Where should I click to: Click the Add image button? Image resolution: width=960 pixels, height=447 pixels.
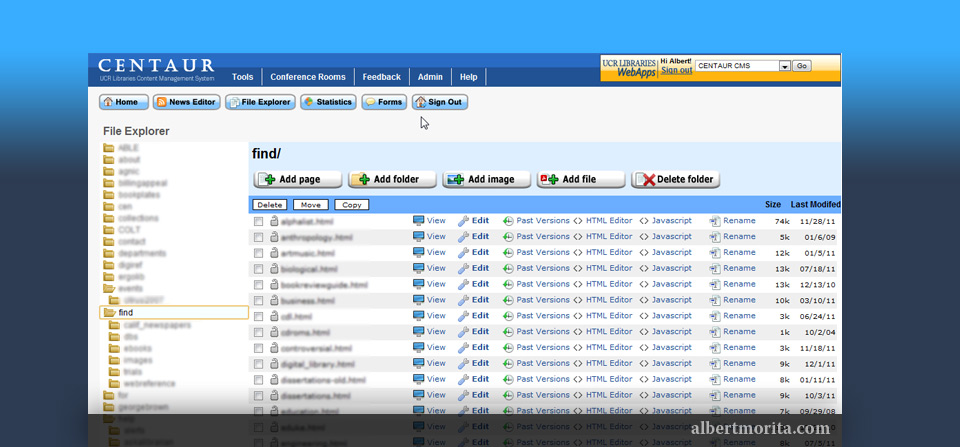483,180
